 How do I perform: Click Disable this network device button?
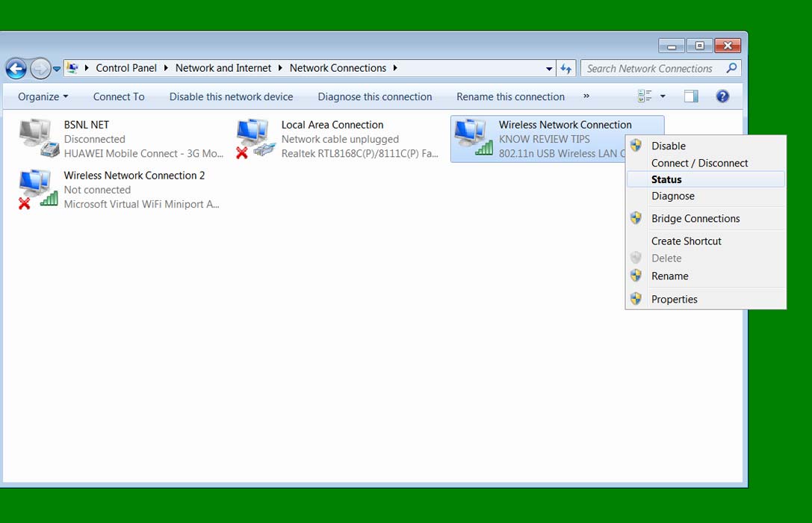(x=231, y=96)
